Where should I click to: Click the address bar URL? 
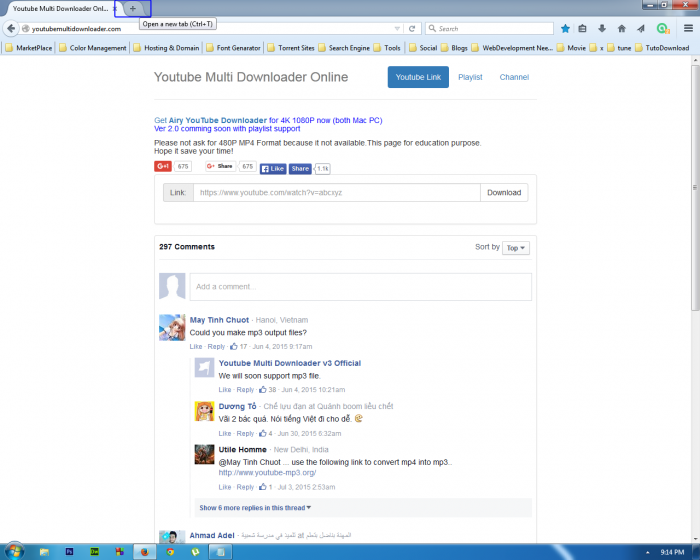(x=76, y=29)
